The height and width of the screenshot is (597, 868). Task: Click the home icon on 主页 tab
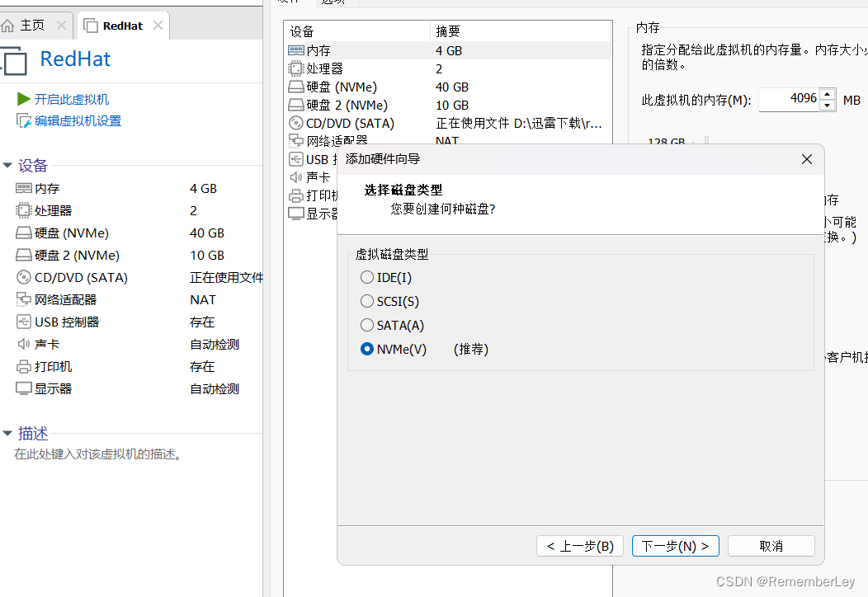7,26
